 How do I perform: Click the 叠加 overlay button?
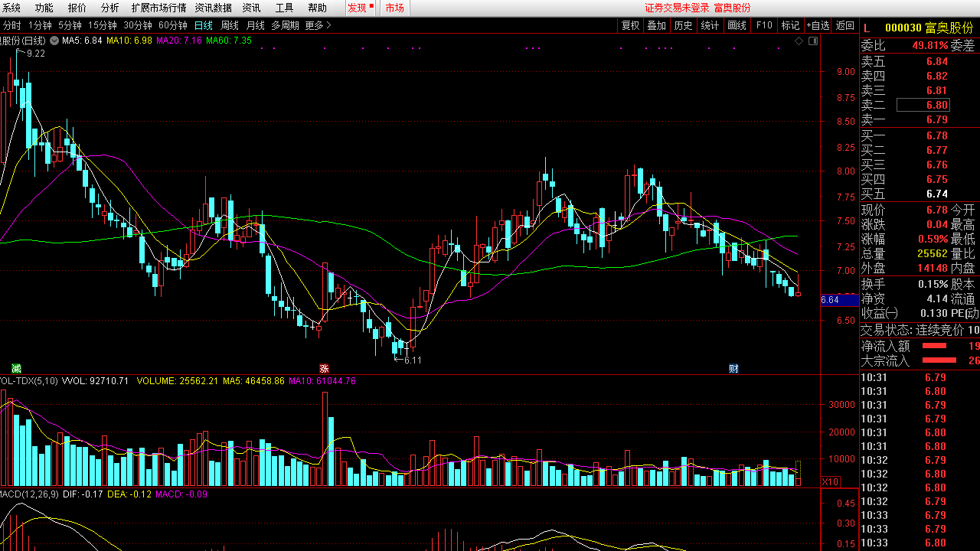coord(656,25)
